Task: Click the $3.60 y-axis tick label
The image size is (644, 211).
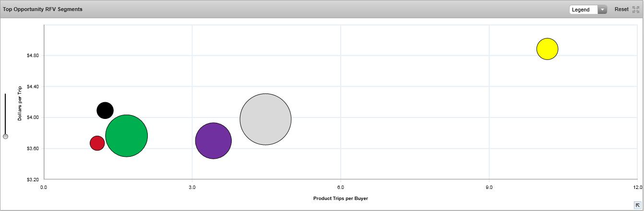Action: [33, 149]
